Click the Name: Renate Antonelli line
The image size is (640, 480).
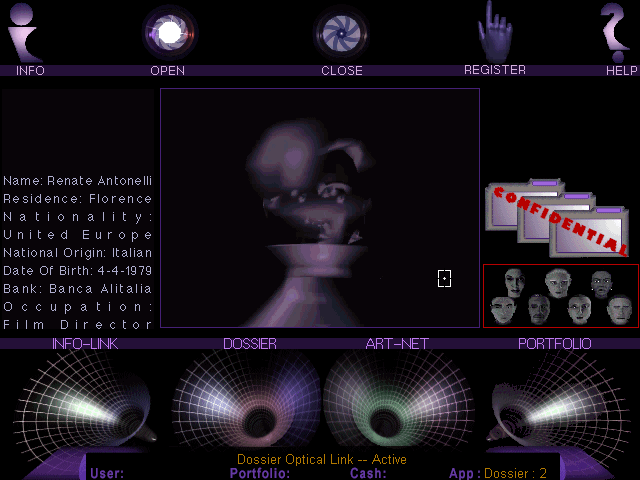click(78, 180)
